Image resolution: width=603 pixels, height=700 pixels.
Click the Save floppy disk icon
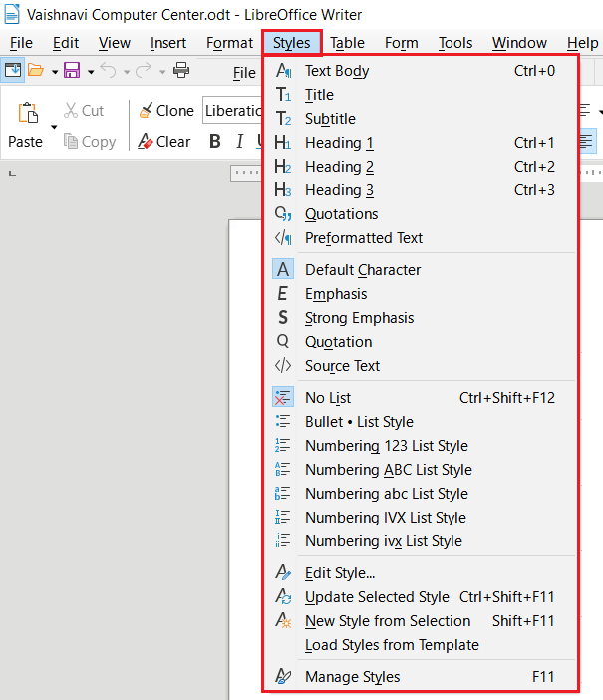(72, 70)
